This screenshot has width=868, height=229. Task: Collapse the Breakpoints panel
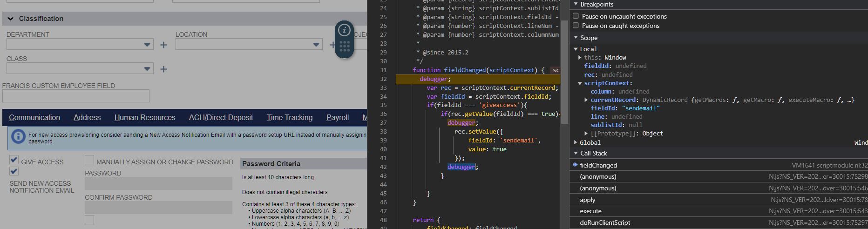pos(576,4)
